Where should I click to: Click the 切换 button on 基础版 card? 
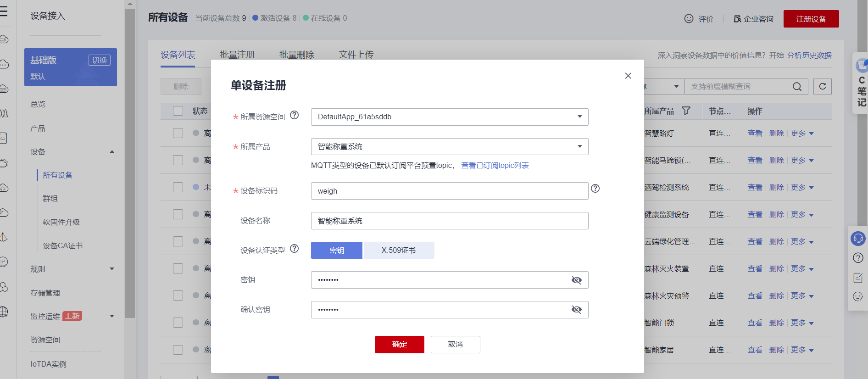pos(100,60)
